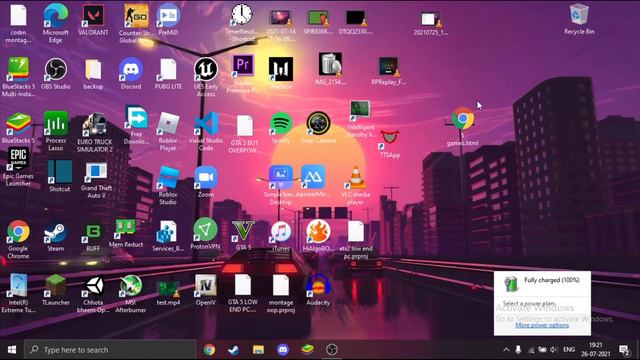Image resolution: width=640 pixels, height=360 pixels.
Task: Select the Roblox Player icon
Action: 168,123
